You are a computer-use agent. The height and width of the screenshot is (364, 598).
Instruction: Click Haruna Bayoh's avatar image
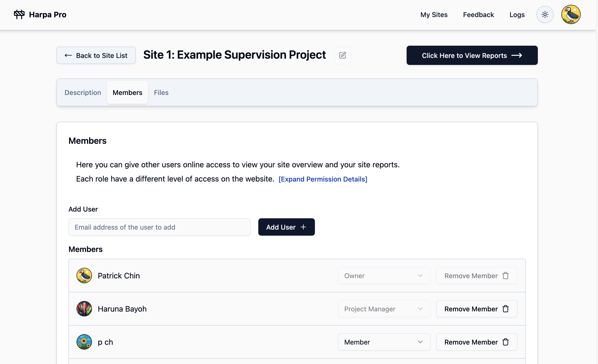coord(84,309)
